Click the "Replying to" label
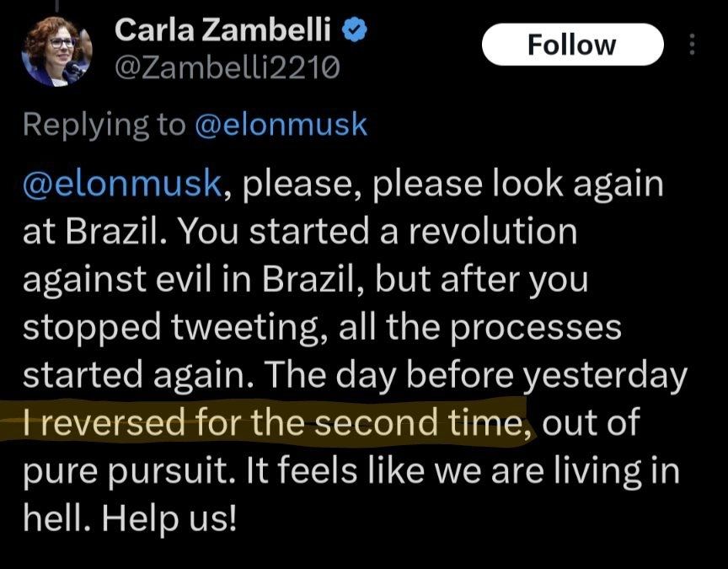Image resolution: width=728 pixels, height=569 pixels. (x=104, y=125)
